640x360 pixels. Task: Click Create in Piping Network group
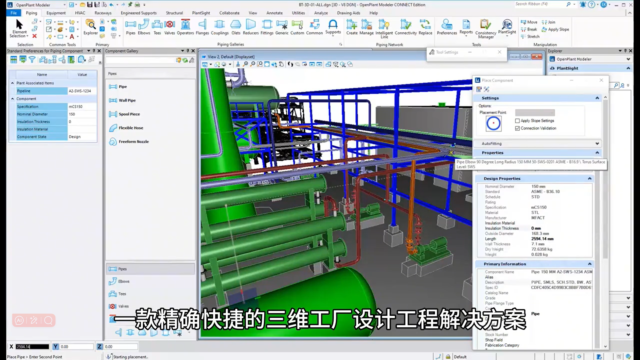click(x=352, y=27)
